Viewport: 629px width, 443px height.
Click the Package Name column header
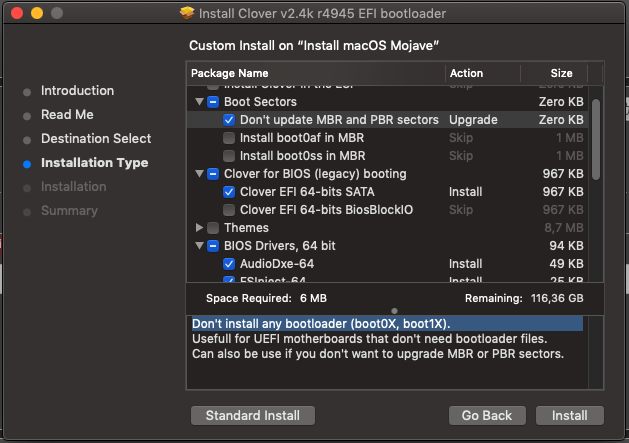316,73
